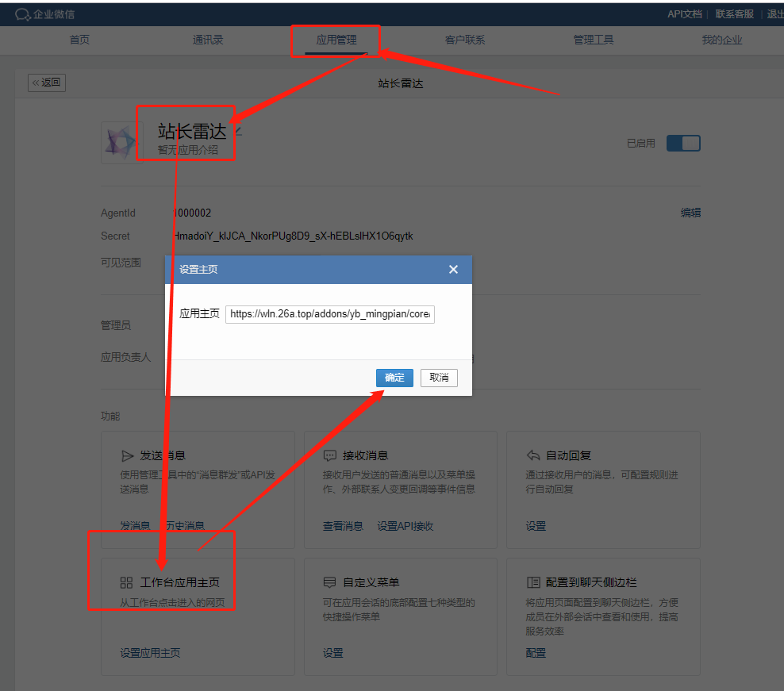784x691 pixels.
Task: Toggle the 已启用 switch off
Action: (x=683, y=144)
